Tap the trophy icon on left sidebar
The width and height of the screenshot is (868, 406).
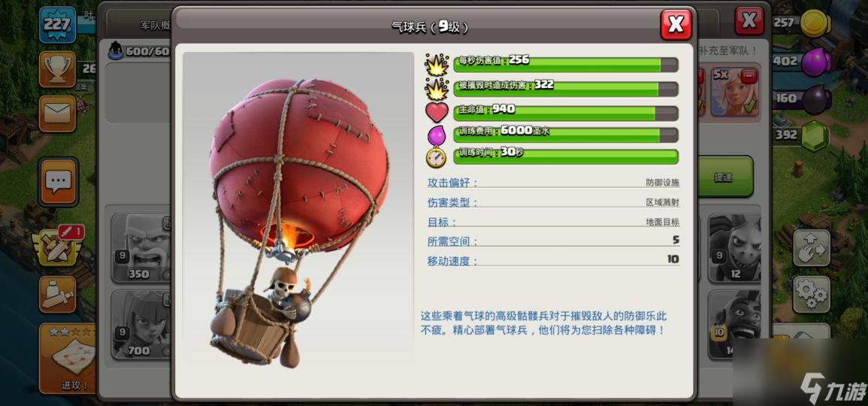(x=58, y=69)
